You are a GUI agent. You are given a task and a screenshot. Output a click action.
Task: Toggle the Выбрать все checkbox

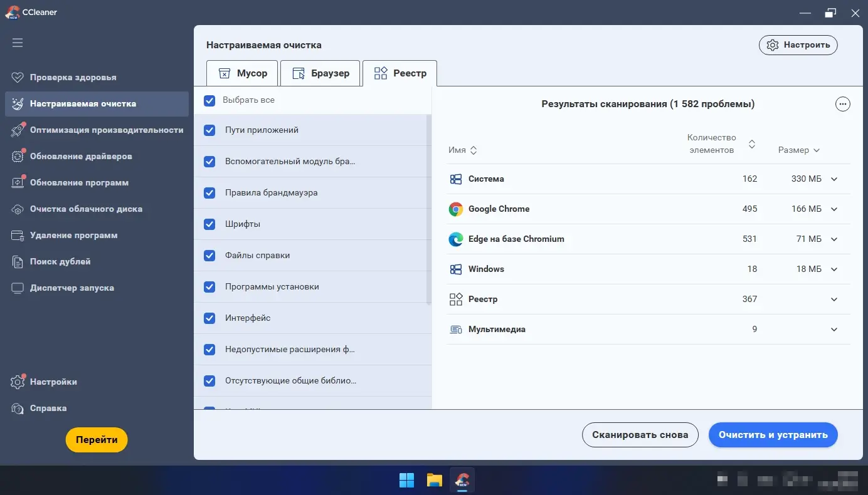coord(209,100)
